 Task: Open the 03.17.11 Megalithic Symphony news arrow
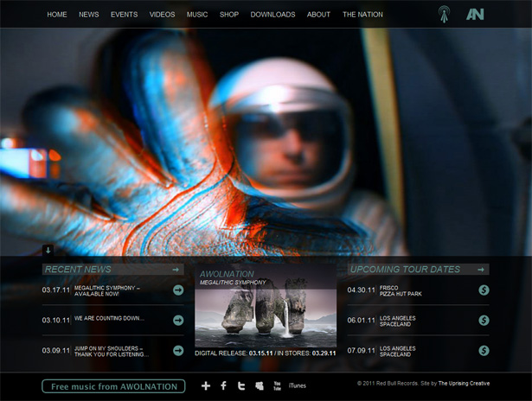coord(178,290)
